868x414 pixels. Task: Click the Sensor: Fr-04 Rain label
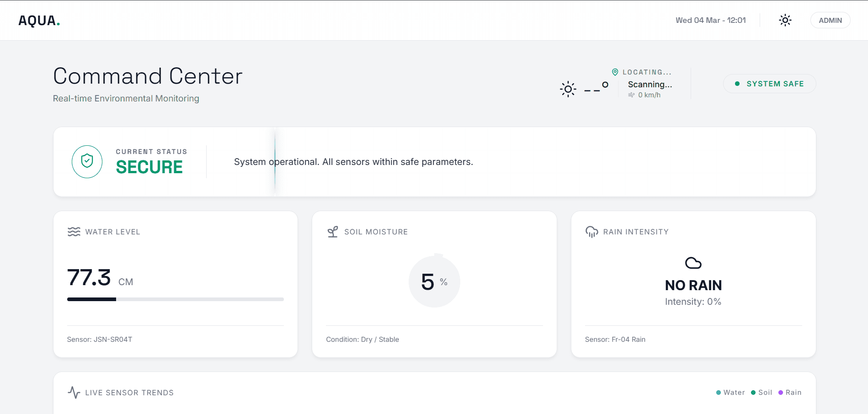point(615,340)
